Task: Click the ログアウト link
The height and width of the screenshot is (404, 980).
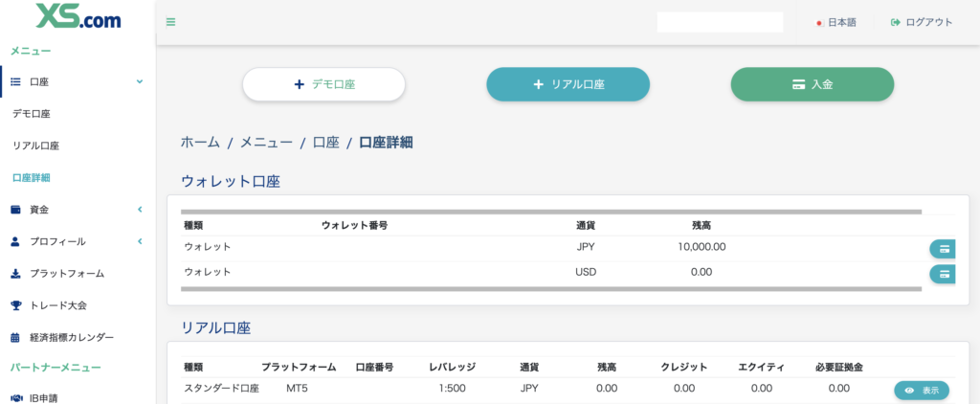Action: click(921, 22)
